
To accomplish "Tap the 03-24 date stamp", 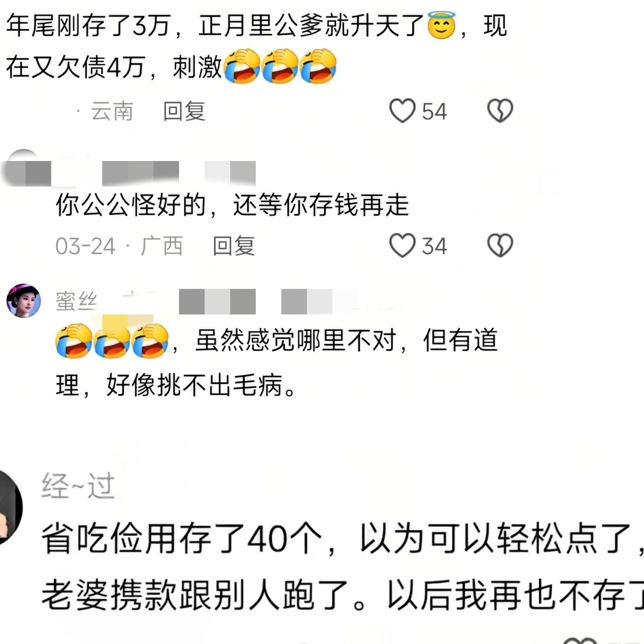I will click(86, 246).
